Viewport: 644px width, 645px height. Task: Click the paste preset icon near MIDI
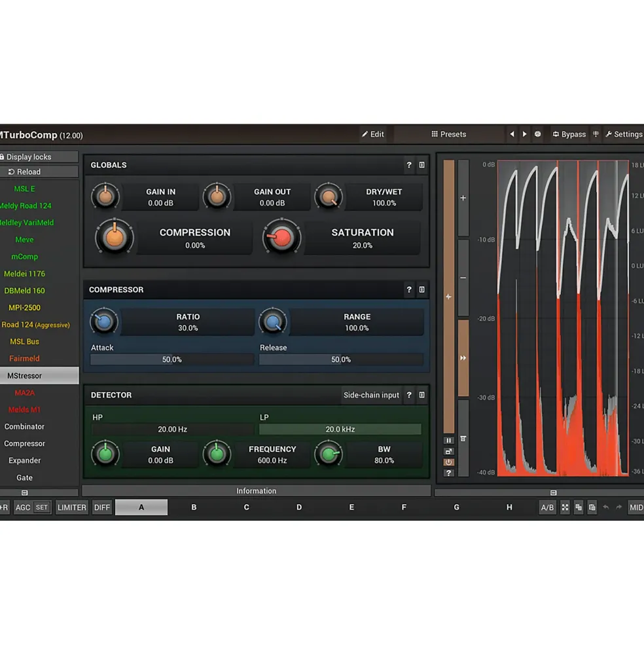[592, 507]
